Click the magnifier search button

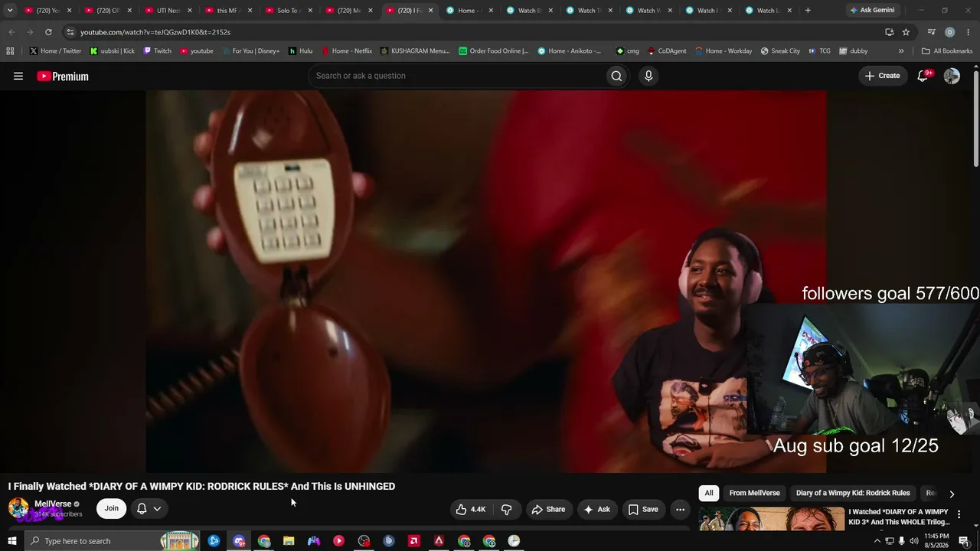point(616,76)
